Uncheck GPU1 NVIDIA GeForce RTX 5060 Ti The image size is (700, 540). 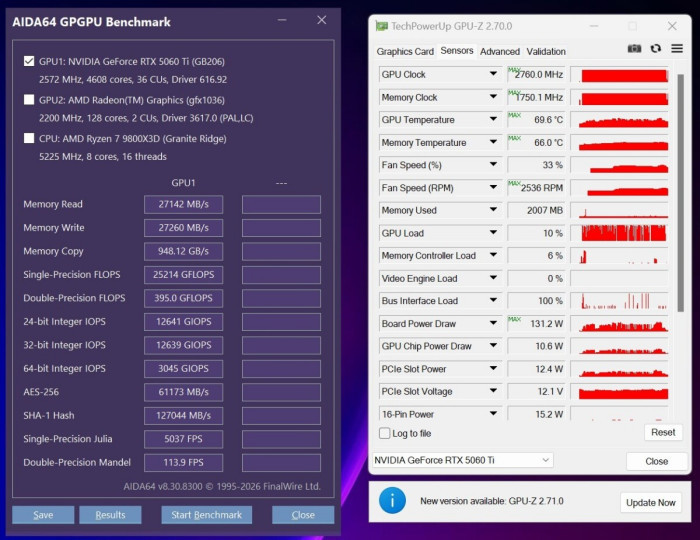coord(29,61)
